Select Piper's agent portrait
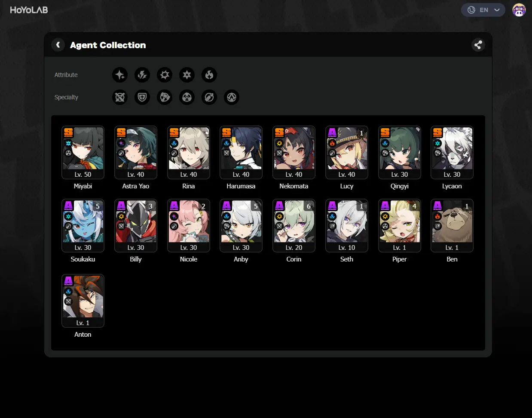The height and width of the screenshot is (418, 532). pos(400,225)
